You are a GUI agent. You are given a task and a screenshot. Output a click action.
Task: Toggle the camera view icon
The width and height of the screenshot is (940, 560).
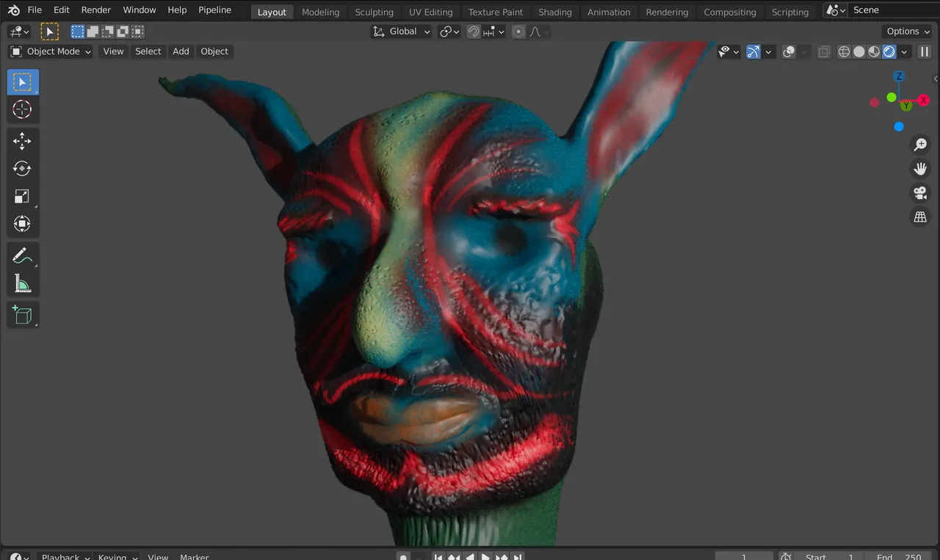click(920, 193)
